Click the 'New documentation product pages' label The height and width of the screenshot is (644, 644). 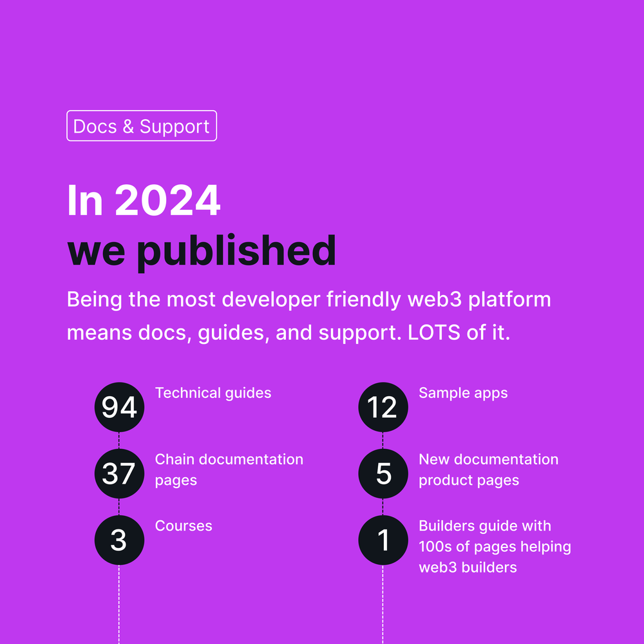pyautogui.click(x=489, y=469)
